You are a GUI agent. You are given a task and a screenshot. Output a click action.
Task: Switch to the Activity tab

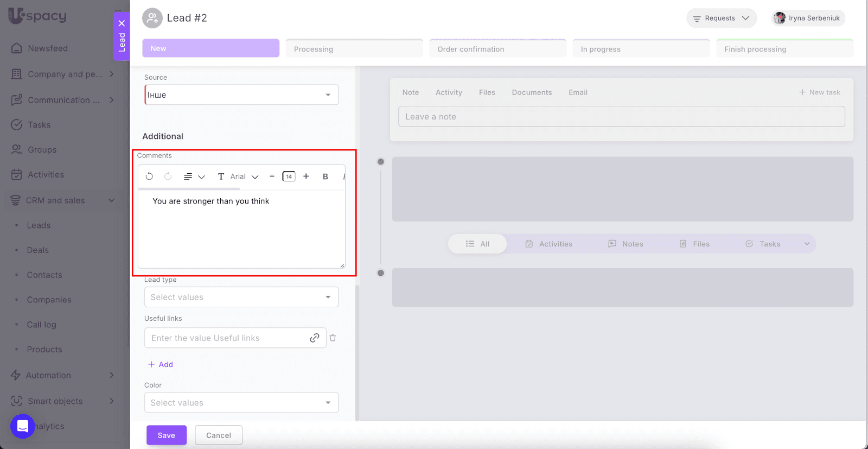449,92
